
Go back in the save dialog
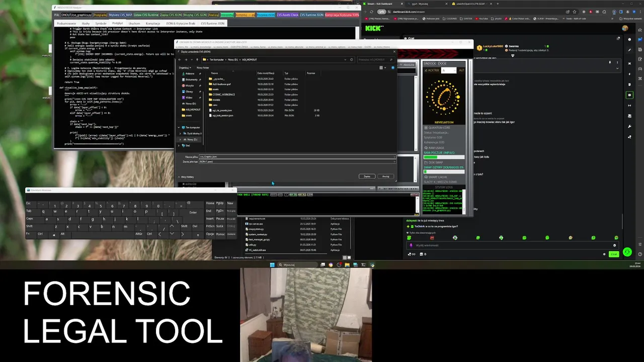pos(180,60)
